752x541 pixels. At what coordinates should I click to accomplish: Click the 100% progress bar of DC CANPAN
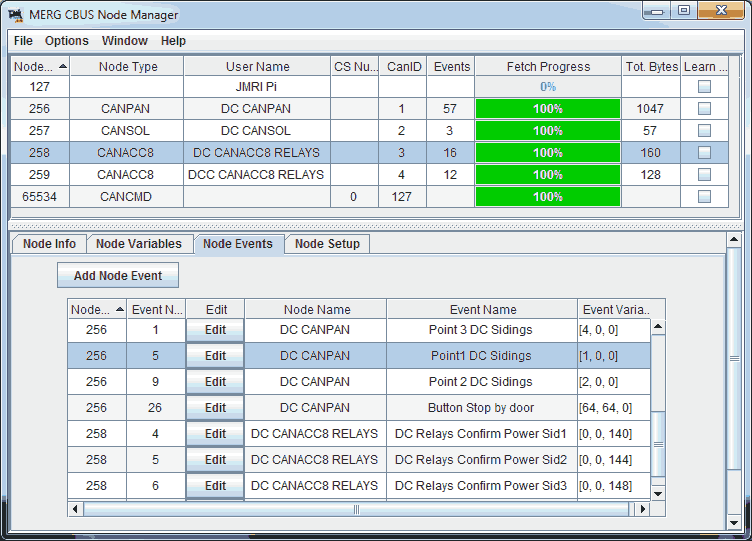coord(548,109)
